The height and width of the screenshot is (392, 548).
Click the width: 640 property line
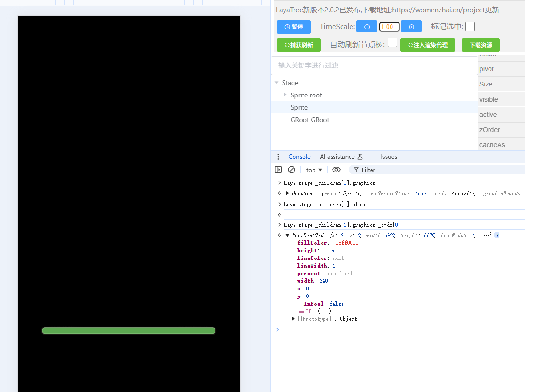click(x=313, y=281)
